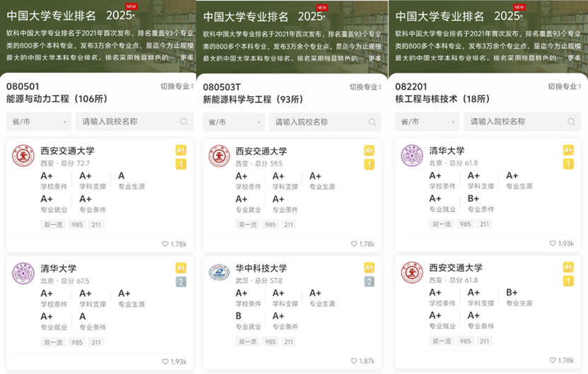Like 华中科技大学 using the heart icon

[x=354, y=361]
